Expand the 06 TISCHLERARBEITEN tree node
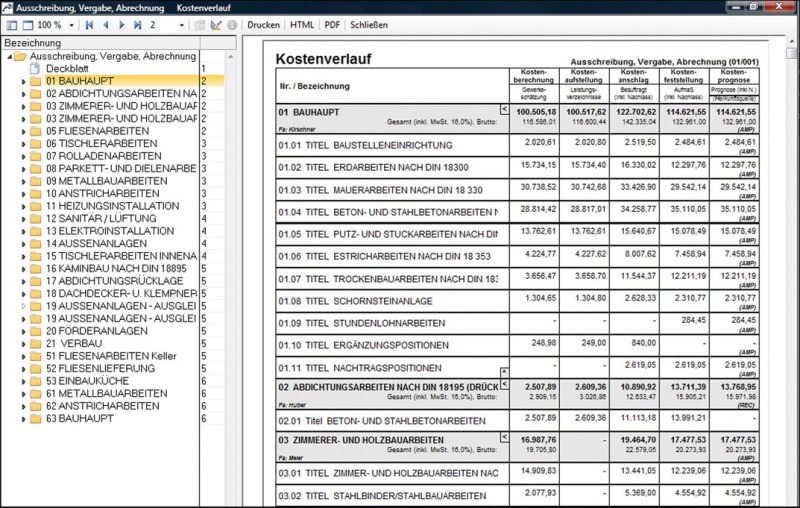This screenshot has width=800, height=508. coord(23,144)
